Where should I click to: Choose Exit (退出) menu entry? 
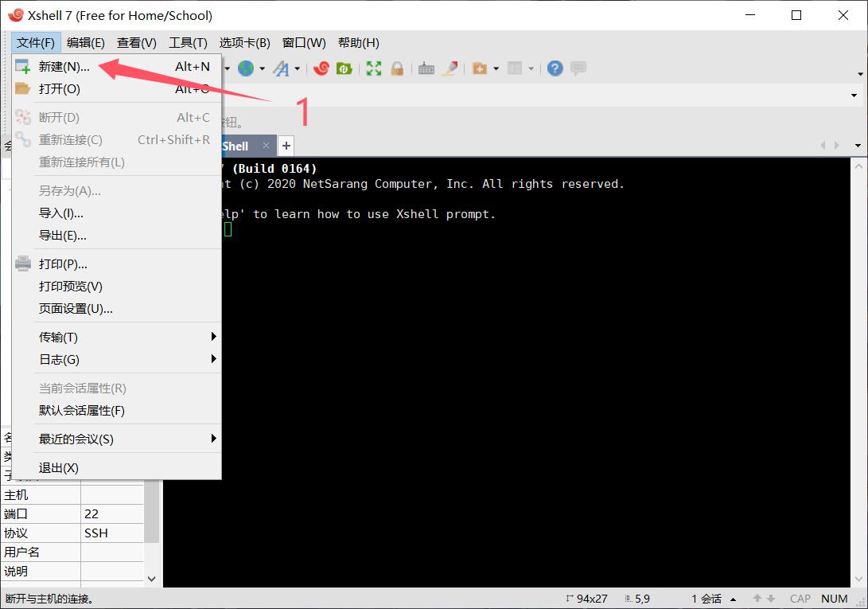tap(116, 468)
